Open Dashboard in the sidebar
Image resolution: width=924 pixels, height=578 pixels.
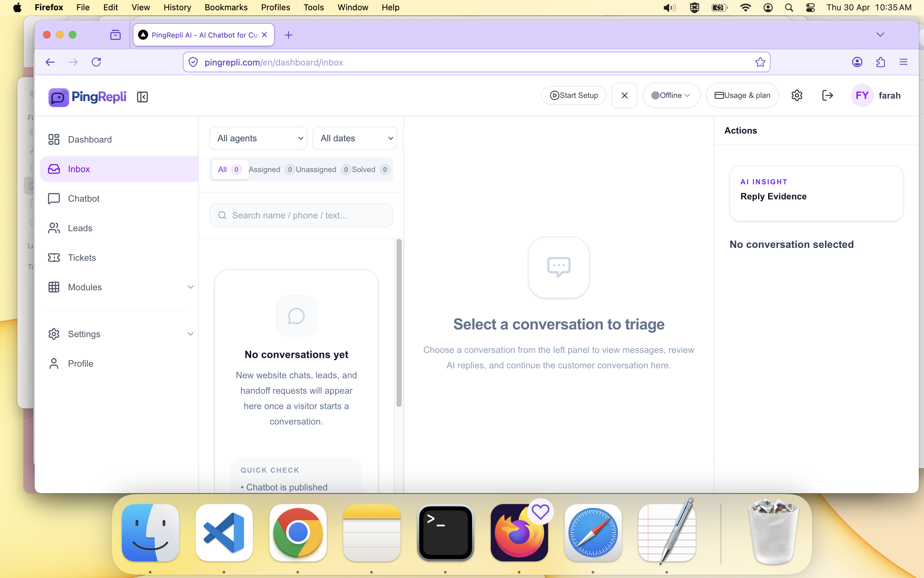click(x=119, y=140)
